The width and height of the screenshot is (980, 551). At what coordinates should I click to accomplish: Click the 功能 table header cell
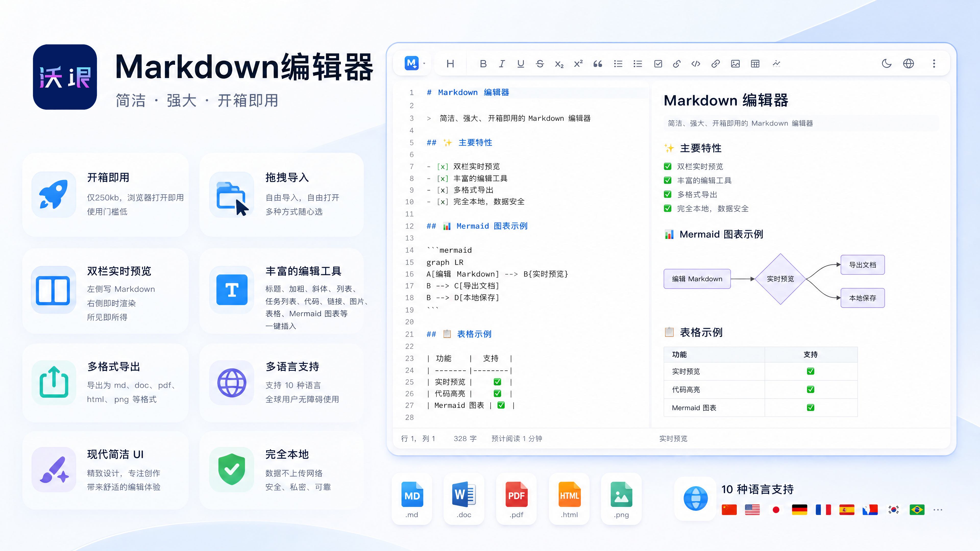pyautogui.click(x=714, y=354)
